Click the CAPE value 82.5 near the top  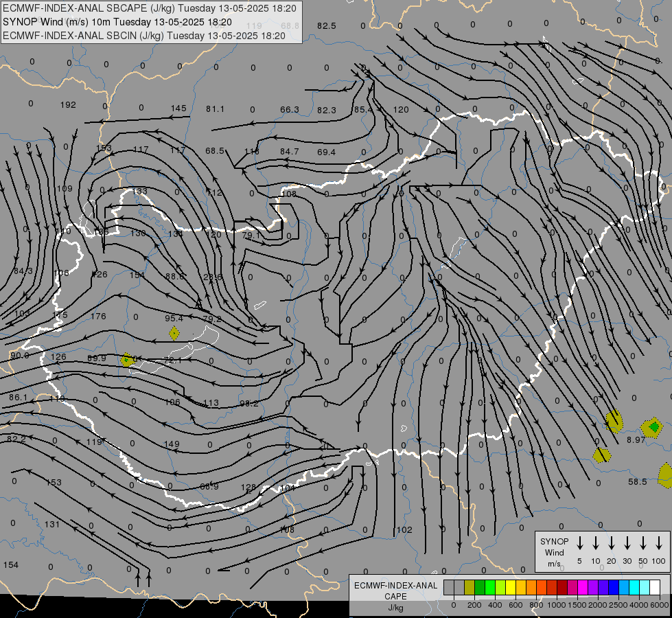[x=327, y=25]
